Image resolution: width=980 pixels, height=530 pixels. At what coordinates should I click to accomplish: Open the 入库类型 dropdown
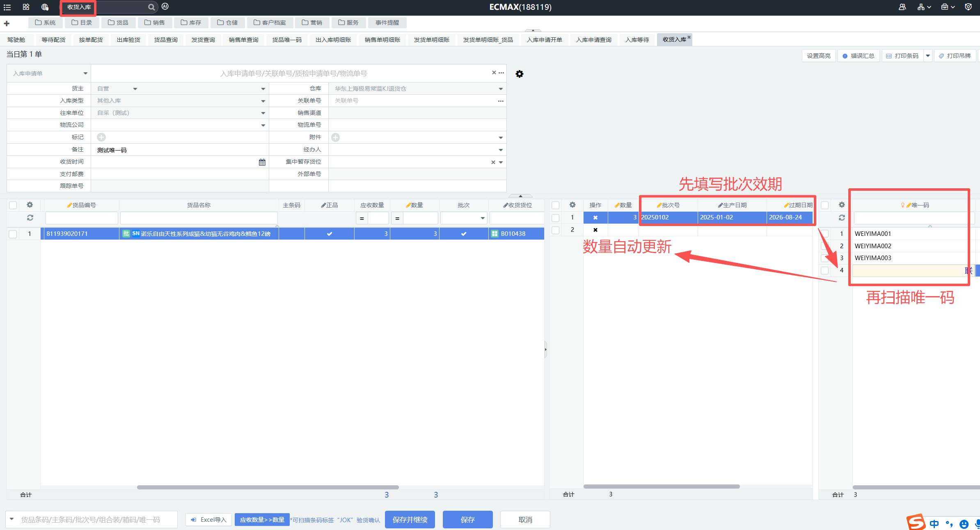point(263,101)
